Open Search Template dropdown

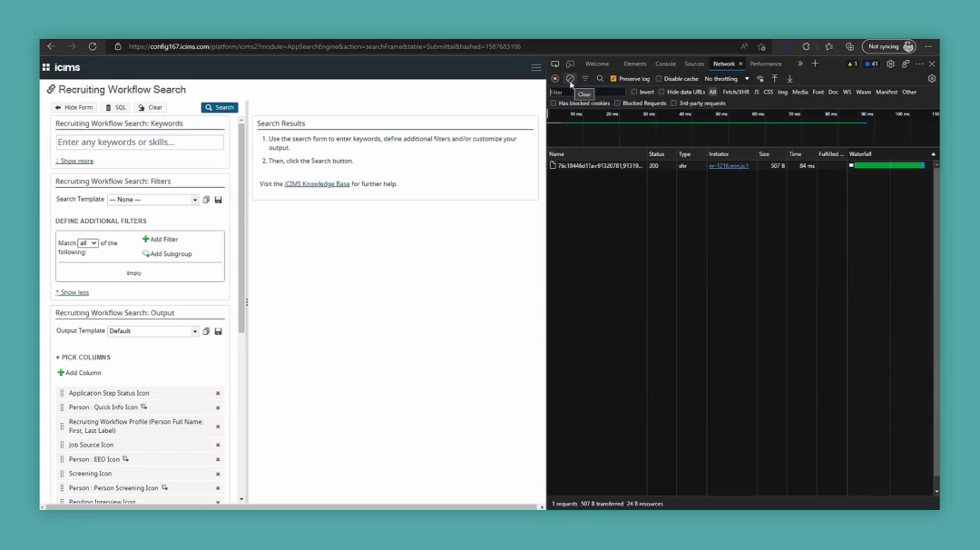(153, 200)
